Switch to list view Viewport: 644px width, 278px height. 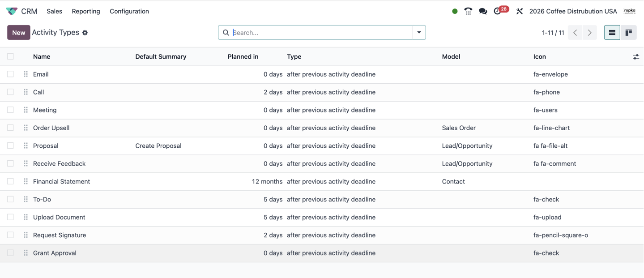point(612,32)
